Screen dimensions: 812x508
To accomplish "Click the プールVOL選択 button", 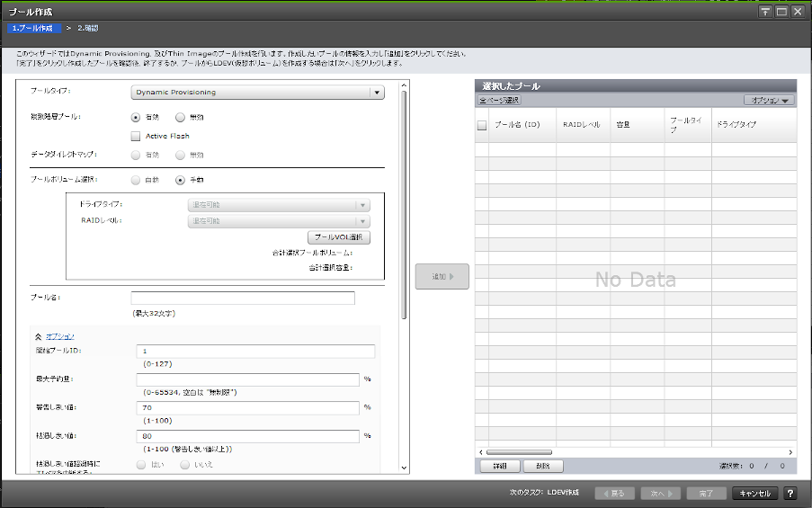I will 339,237.
